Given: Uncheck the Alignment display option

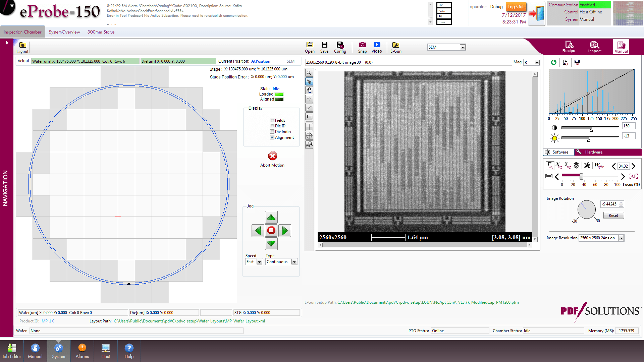Looking at the screenshot, I should click(x=272, y=137).
